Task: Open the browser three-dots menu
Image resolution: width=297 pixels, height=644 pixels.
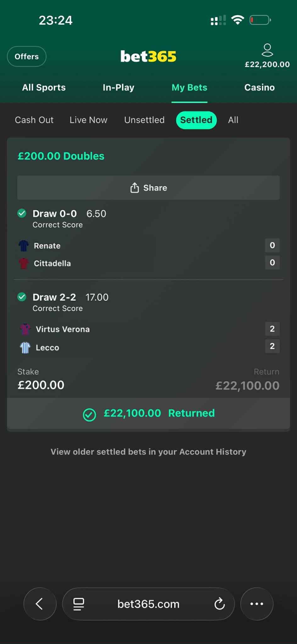Action: [257, 604]
